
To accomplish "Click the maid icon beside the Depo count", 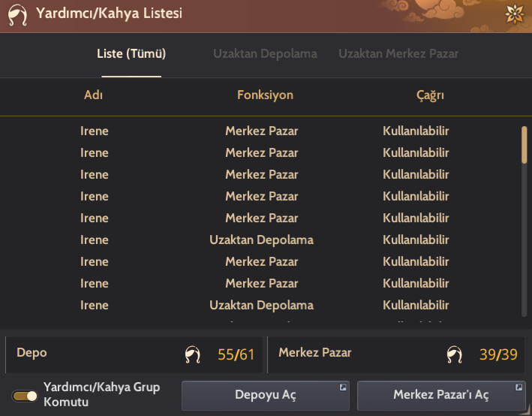I will 193,354.
